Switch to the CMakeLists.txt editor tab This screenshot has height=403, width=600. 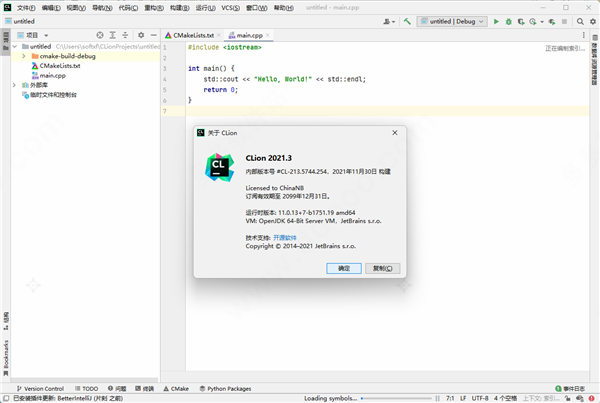(193, 35)
